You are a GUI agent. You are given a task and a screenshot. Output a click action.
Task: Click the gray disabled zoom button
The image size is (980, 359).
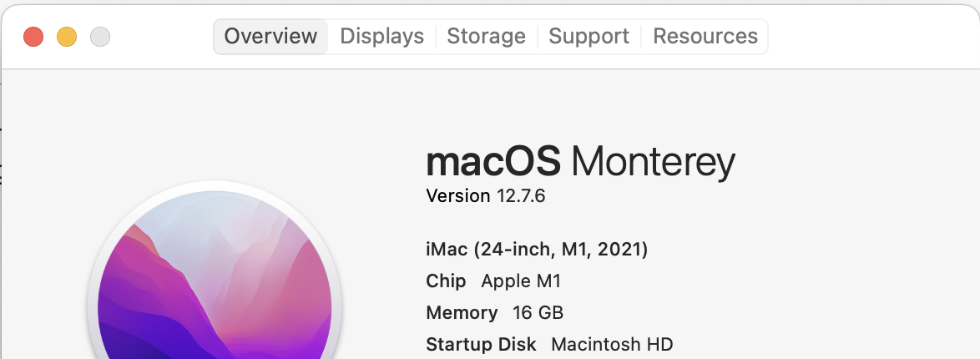tap(100, 37)
